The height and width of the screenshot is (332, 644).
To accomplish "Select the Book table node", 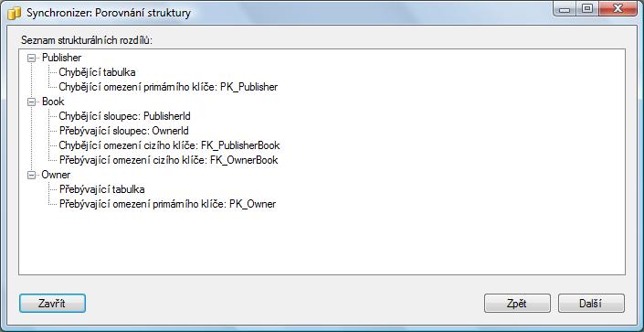I will [x=53, y=102].
